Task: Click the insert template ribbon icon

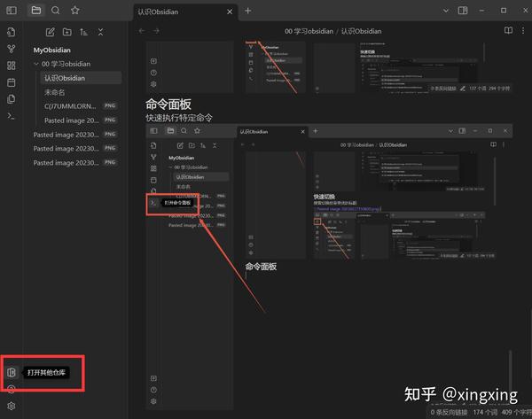Action: [x=12, y=99]
